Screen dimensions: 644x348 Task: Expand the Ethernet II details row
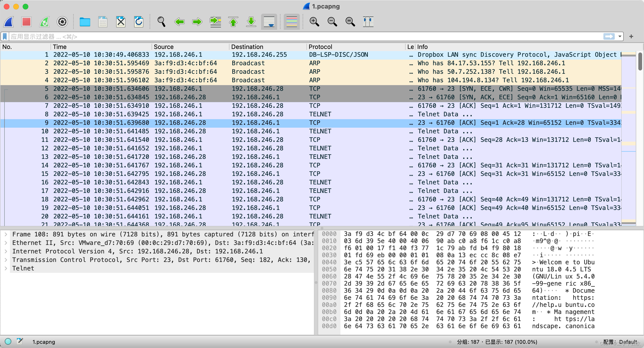[x=6, y=243]
